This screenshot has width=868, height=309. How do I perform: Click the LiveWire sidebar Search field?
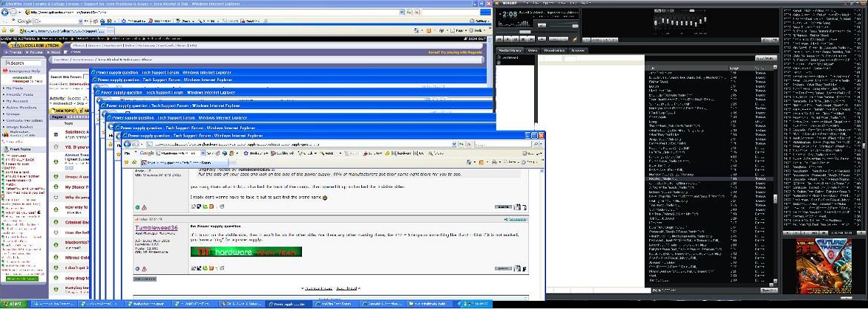click(24, 63)
